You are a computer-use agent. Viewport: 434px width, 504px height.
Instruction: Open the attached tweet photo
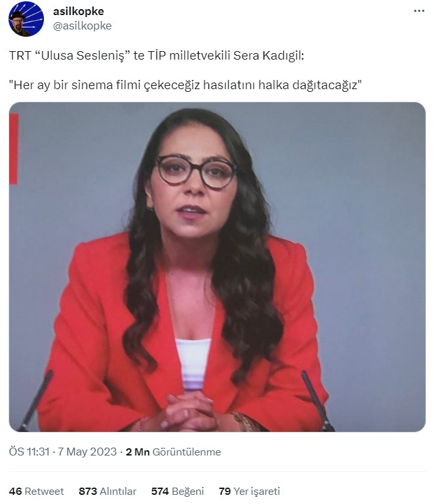point(217,267)
